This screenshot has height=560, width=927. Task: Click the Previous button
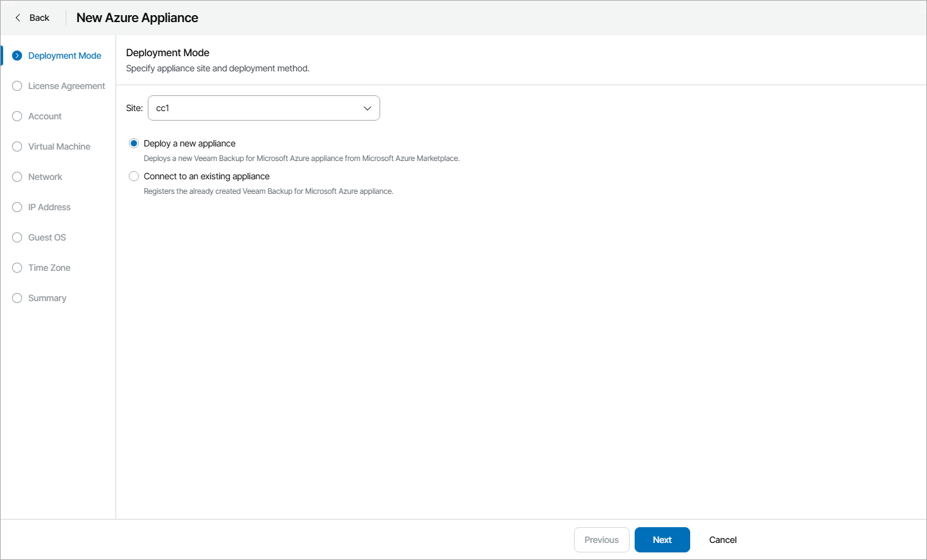tap(601, 540)
